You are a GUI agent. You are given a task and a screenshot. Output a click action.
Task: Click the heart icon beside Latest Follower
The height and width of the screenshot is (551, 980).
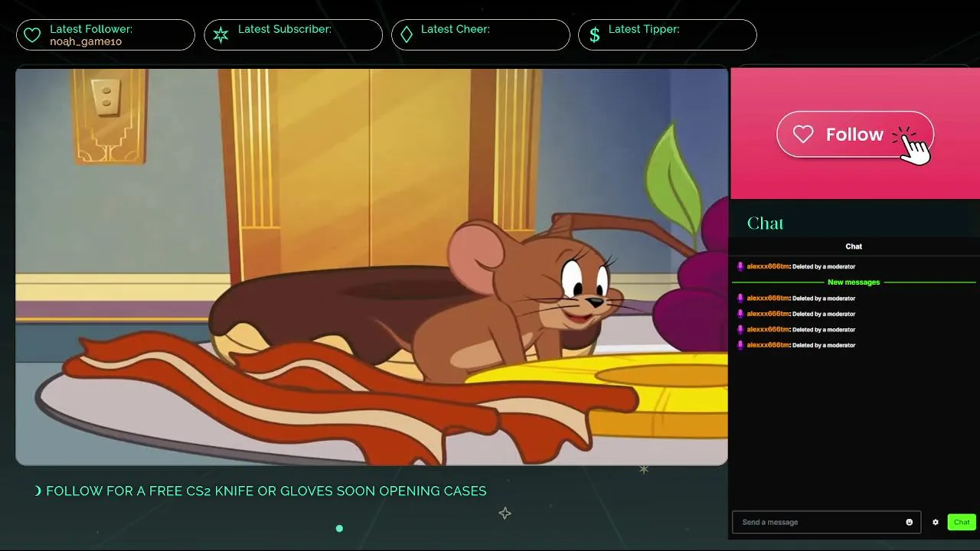32,35
